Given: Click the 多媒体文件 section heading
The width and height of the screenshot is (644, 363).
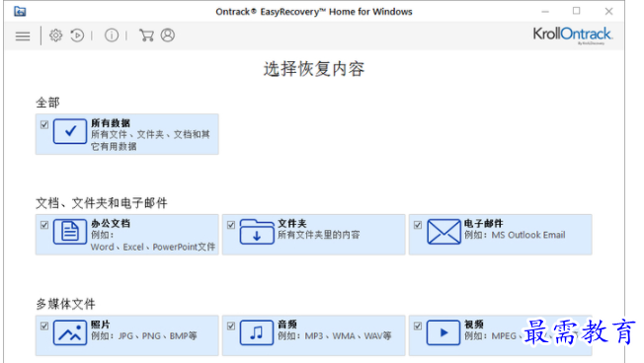Looking at the screenshot, I should [65, 304].
